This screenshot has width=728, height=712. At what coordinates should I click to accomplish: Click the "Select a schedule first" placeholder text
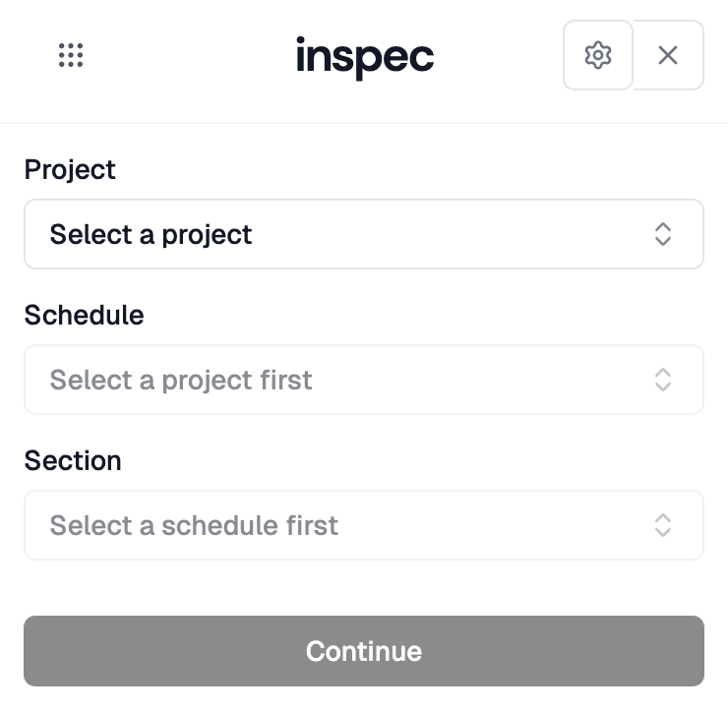(194, 525)
